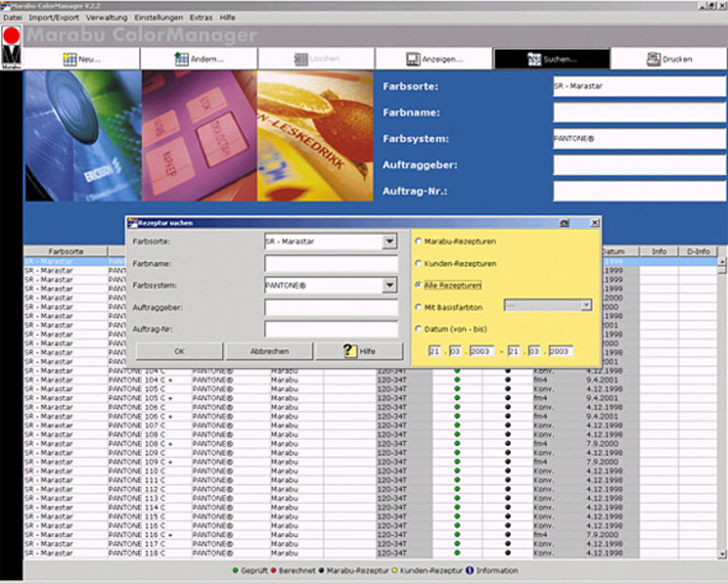
Task: Click the Abbrechen button
Action: (270, 351)
